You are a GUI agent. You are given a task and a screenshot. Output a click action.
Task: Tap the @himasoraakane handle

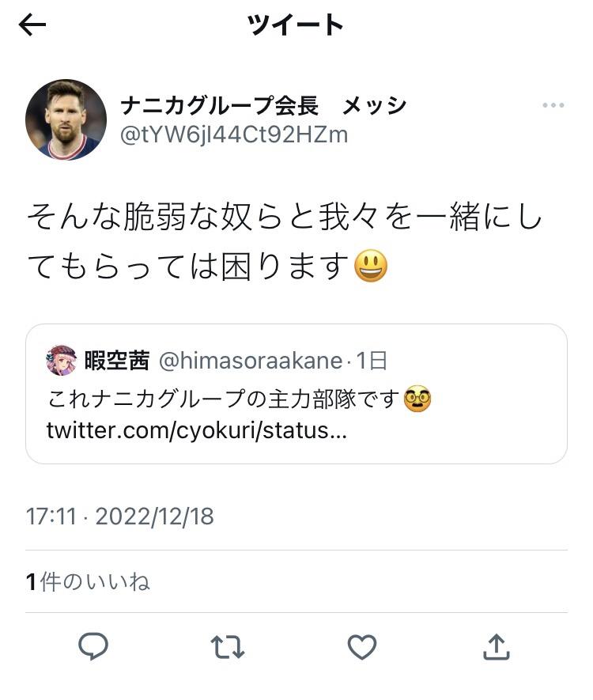pos(251,361)
